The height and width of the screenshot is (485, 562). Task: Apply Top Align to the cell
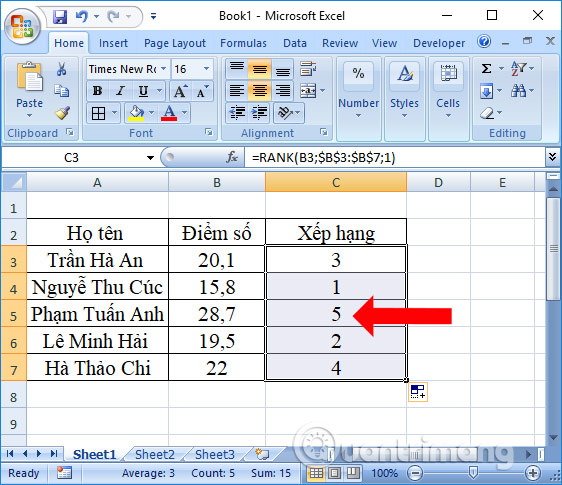237,69
